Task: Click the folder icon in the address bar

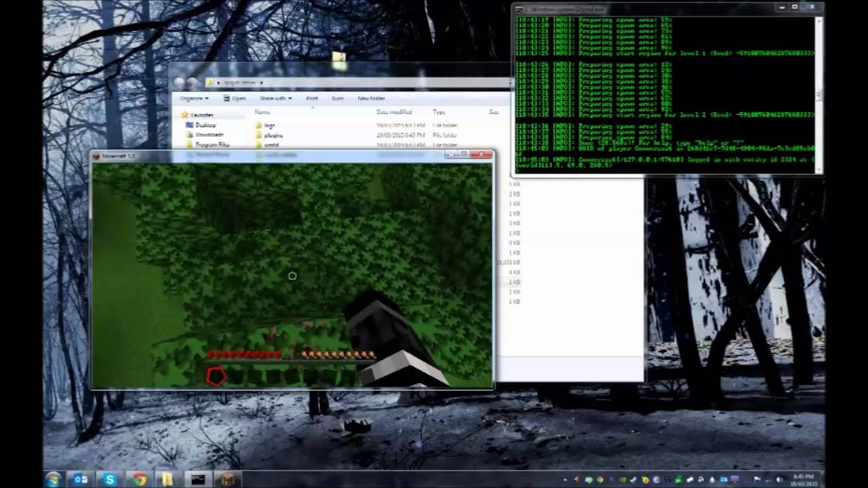Action: (x=210, y=82)
